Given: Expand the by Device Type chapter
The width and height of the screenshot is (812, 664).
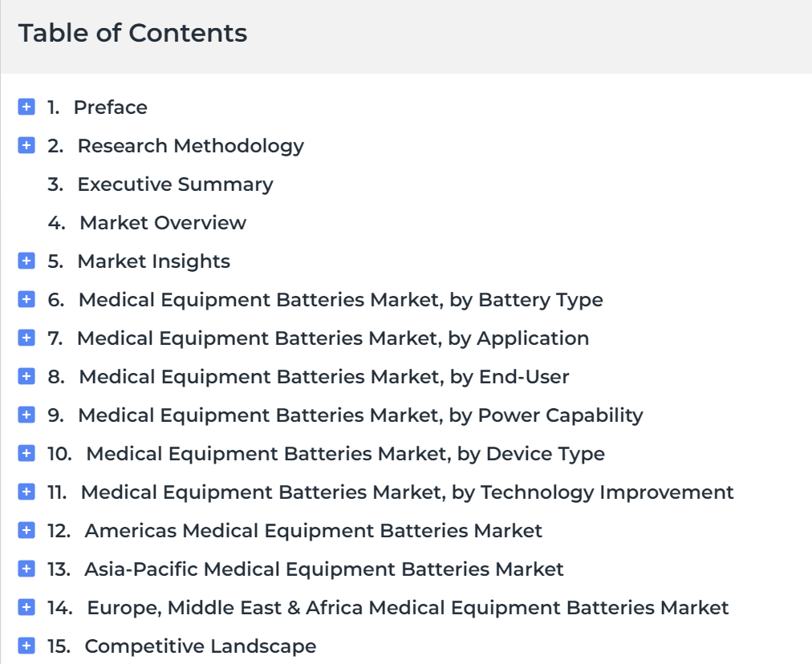Looking at the screenshot, I should pos(26,453).
